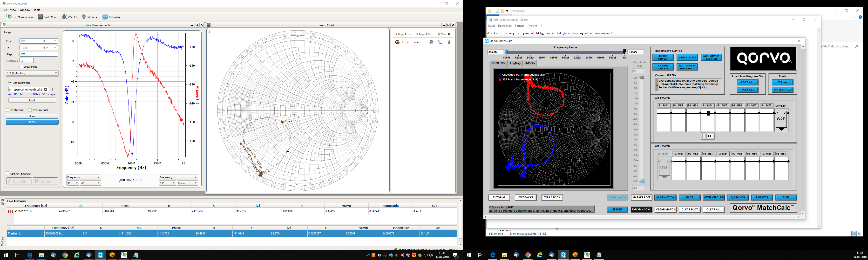
Task: Open Live Measurement from PocketVNA toolbar
Action: [x=20, y=17]
